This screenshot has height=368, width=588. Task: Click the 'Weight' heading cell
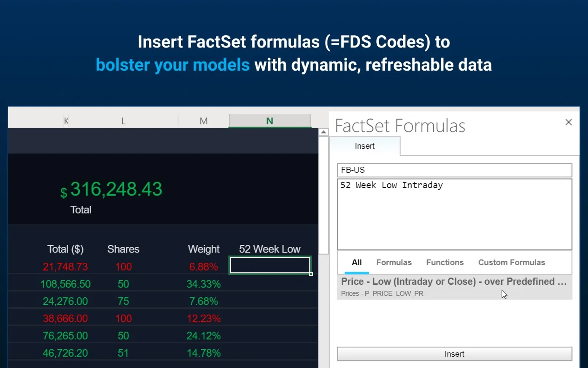(204, 249)
